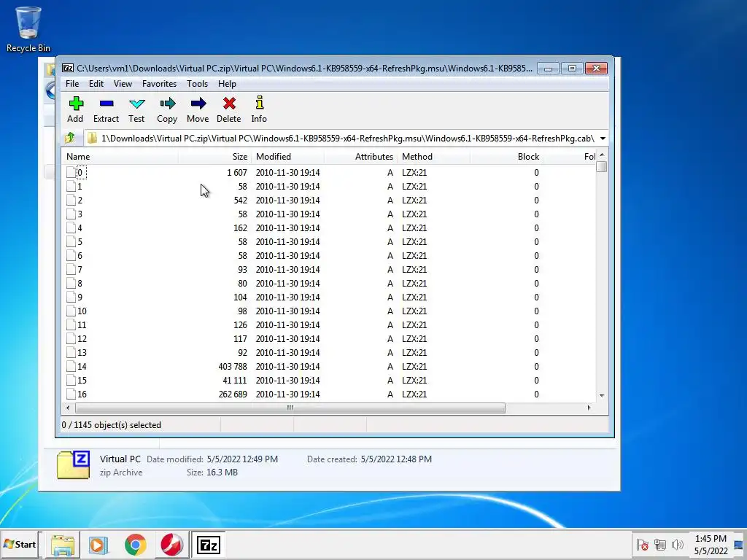Click horizontal scrollbar right arrow

(x=589, y=408)
